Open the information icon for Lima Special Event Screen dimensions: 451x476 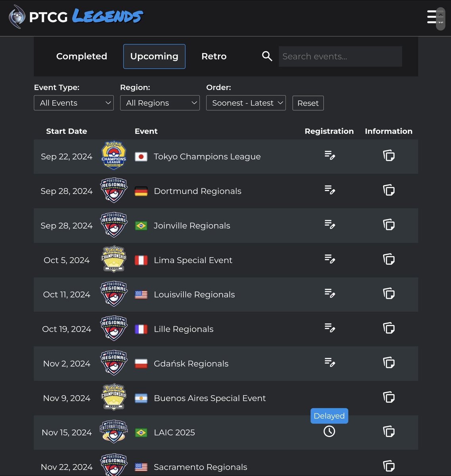[x=389, y=259]
